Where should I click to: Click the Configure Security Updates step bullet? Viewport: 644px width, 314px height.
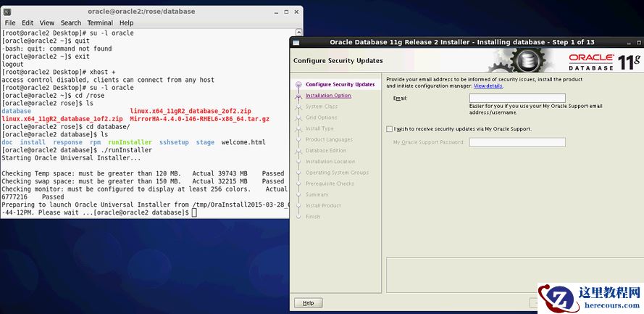coord(298,85)
